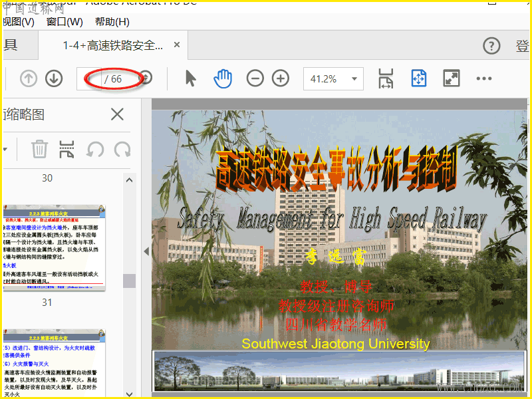The image size is (532, 399).
Task: Open the 视图(V) menu
Action: tap(19, 22)
